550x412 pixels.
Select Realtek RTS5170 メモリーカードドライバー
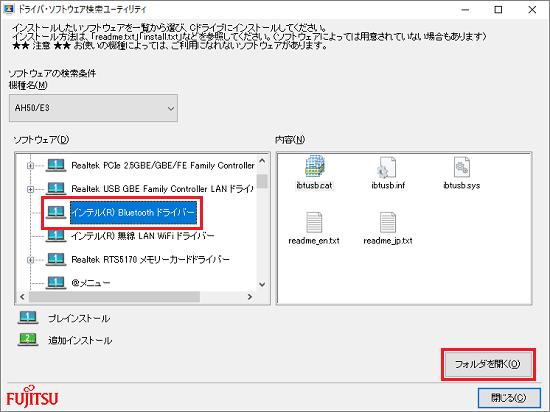[x=150, y=259]
